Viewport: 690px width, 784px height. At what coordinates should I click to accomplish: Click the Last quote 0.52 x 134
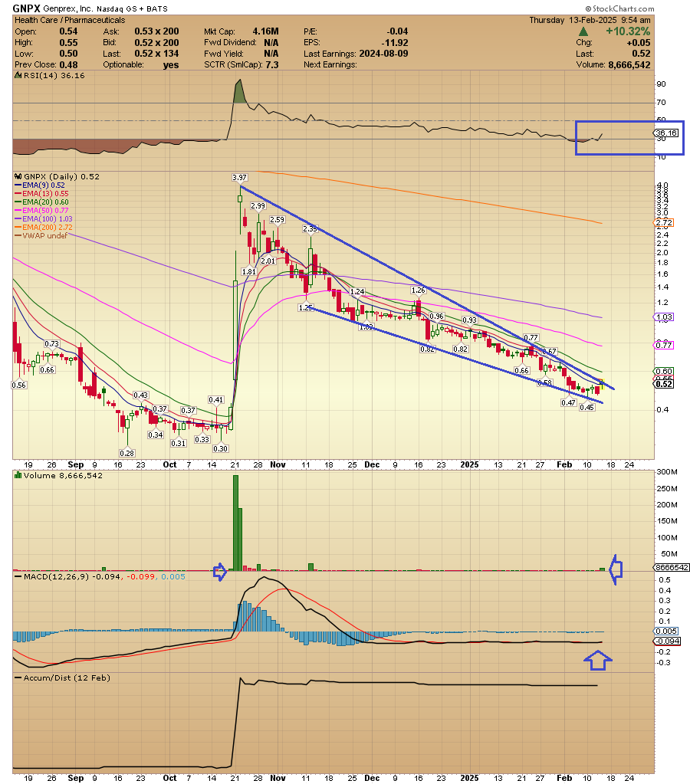click(x=156, y=54)
